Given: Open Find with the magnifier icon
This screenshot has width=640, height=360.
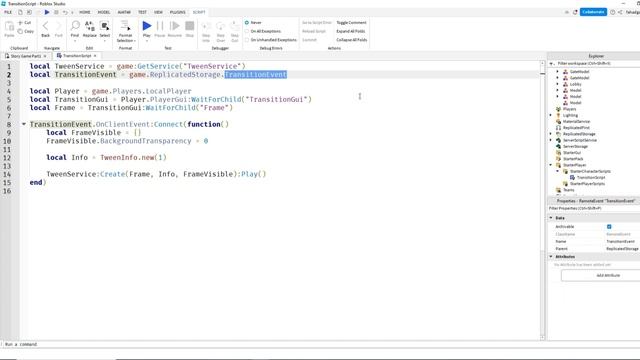Looking at the screenshot, I should click(x=75, y=26).
